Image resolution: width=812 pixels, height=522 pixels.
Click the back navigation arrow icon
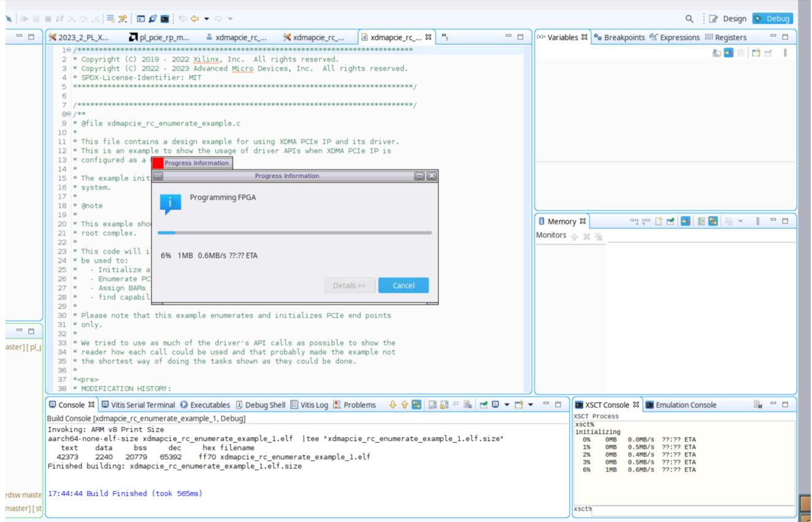(x=195, y=19)
